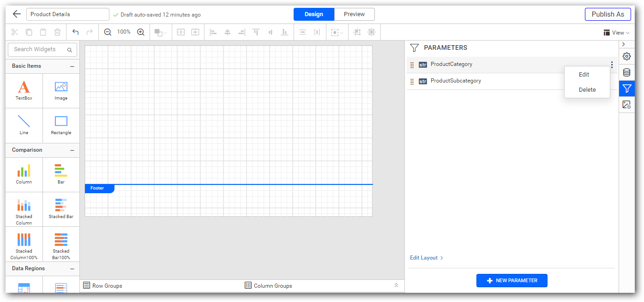Screen dimensions: 644x302
Task: Switch to the Preview tab
Action: (x=354, y=14)
